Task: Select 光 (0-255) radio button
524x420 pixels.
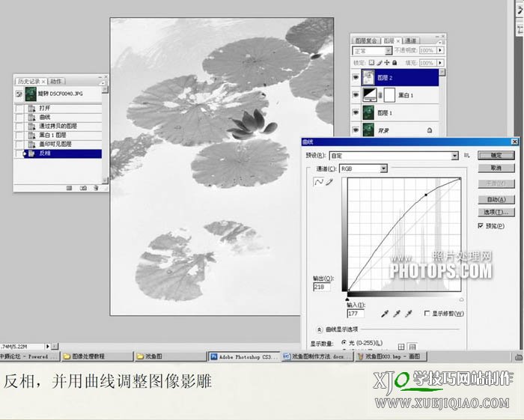Action: click(x=344, y=342)
